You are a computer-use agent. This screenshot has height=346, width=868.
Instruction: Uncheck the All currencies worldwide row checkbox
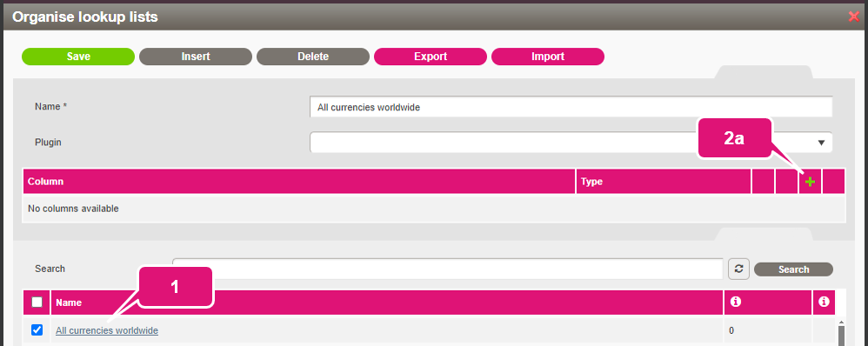click(37, 330)
